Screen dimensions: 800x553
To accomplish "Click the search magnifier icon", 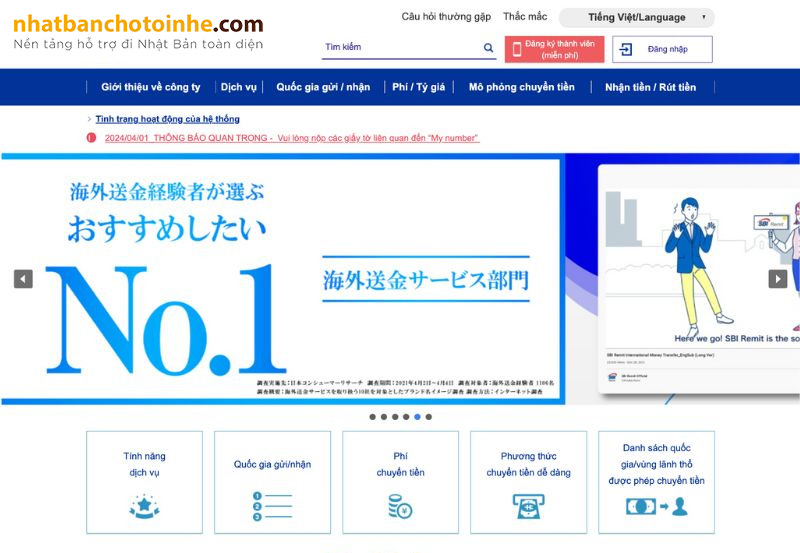I will tap(488, 48).
